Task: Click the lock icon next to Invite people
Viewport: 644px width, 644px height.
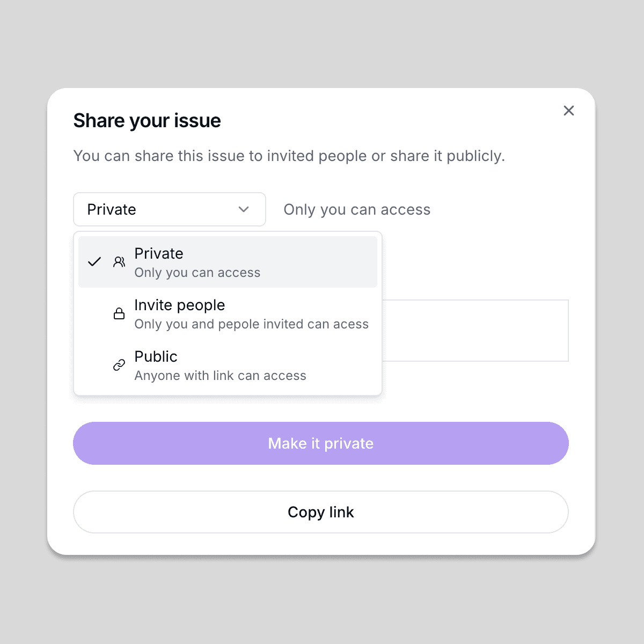Action: pyautogui.click(x=119, y=314)
